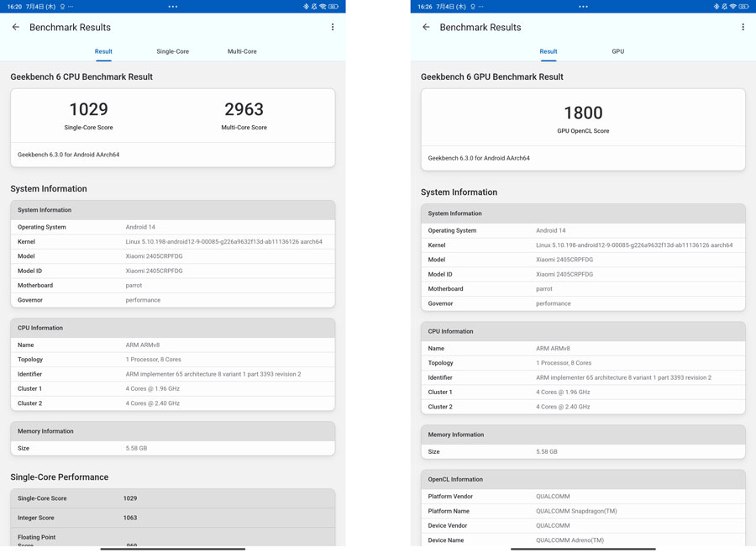Tap the Identifier row on the CPU screen

[172, 374]
